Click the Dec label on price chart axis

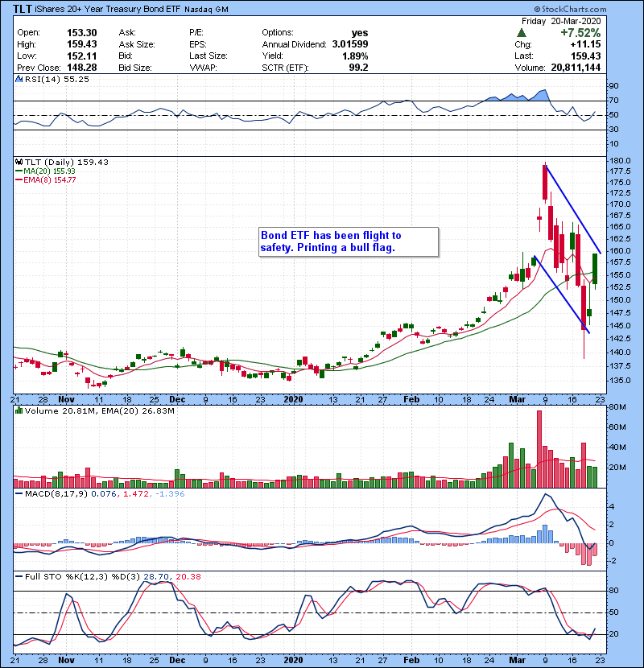(177, 400)
